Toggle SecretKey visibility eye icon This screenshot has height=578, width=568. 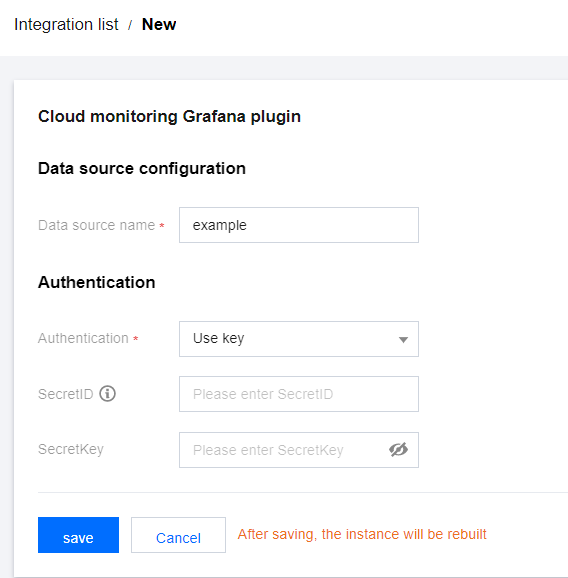click(x=398, y=450)
